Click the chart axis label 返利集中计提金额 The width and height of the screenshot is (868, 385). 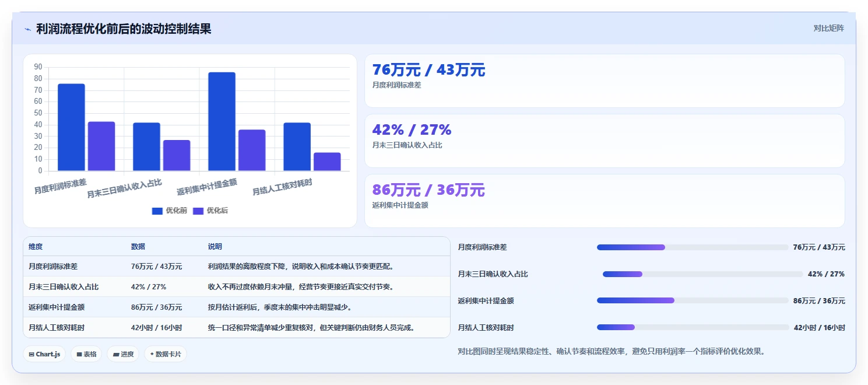[207, 187]
